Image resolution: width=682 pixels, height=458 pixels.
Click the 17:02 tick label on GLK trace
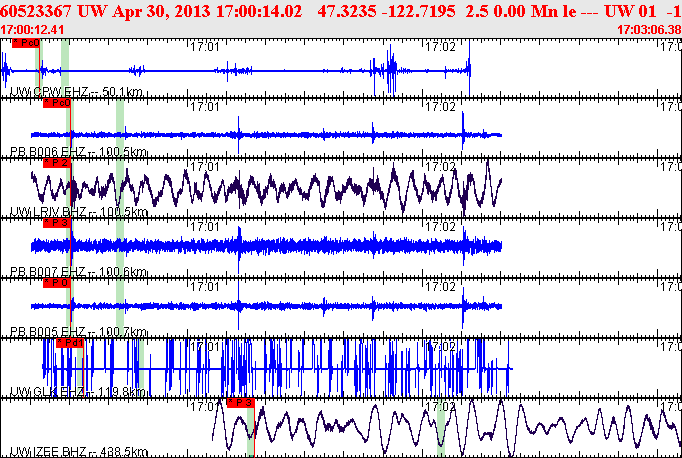[x=441, y=346]
